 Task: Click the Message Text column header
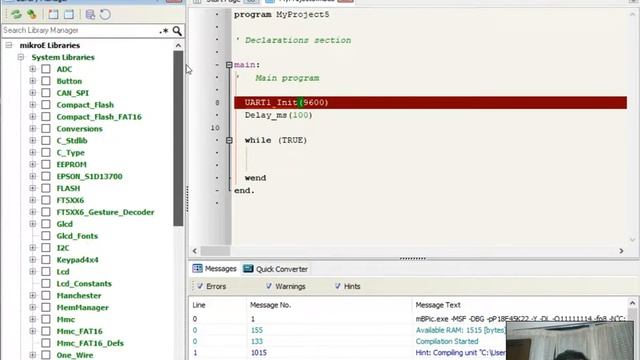click(x=438, y=305)
